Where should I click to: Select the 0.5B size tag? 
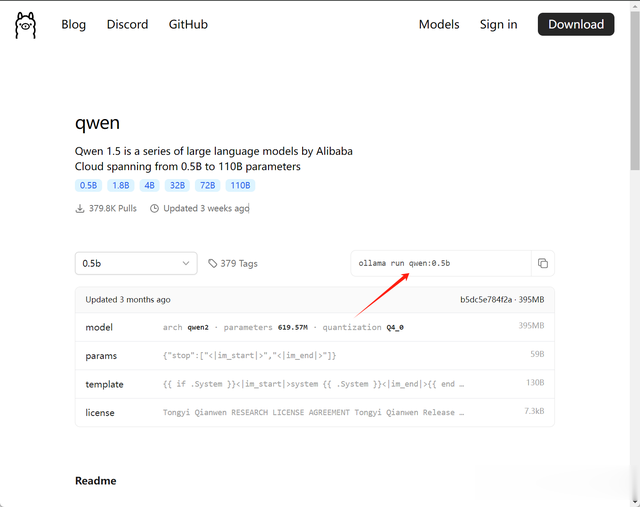(x=88, y=185)
